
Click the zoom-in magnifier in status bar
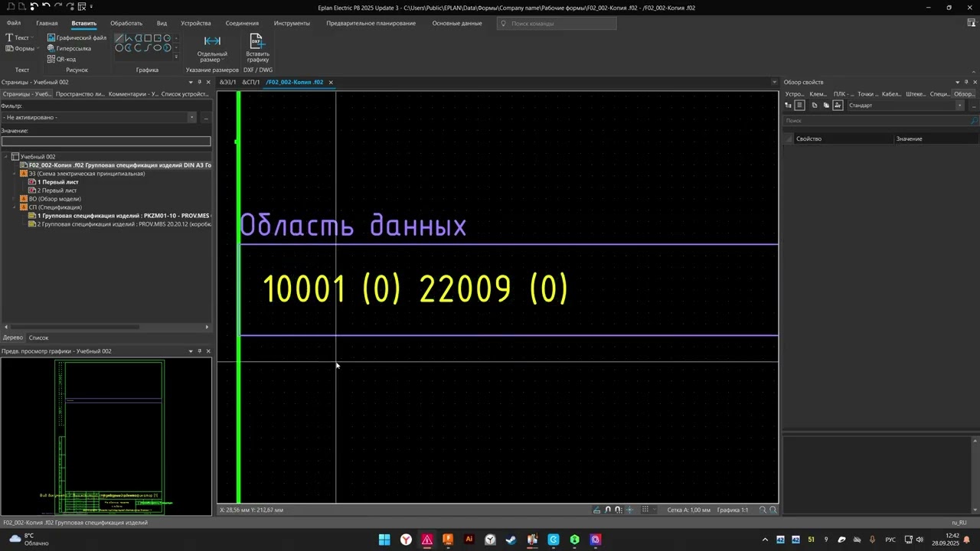[773, 510]
